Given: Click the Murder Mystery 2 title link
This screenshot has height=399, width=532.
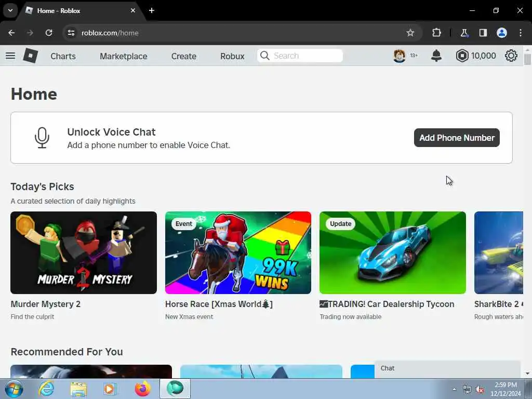Looking at the screenshot, I should [x=46, y=304].
